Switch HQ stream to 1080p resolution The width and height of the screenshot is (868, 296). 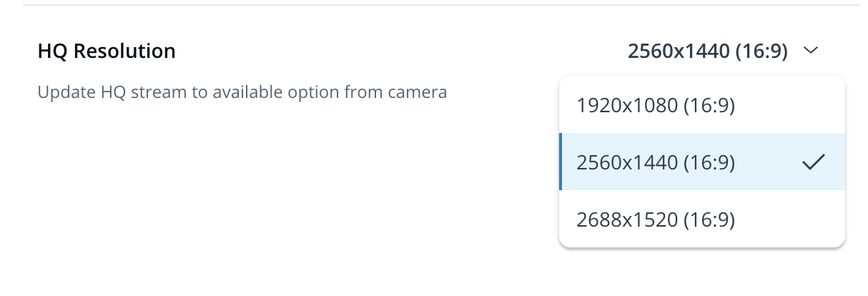coord(656,105)
